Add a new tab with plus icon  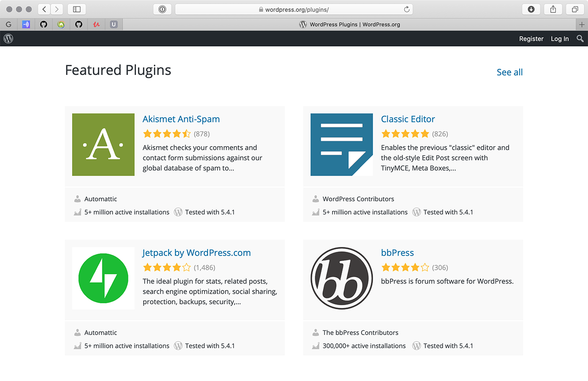click(x=582, y=24)
